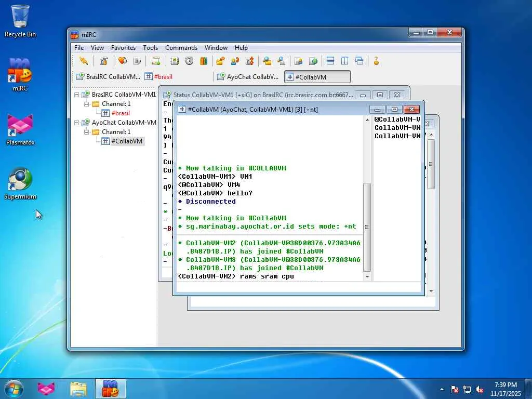Open the URLs List globe icon
The width and height of the screenshot is (532, 399).
313,61
